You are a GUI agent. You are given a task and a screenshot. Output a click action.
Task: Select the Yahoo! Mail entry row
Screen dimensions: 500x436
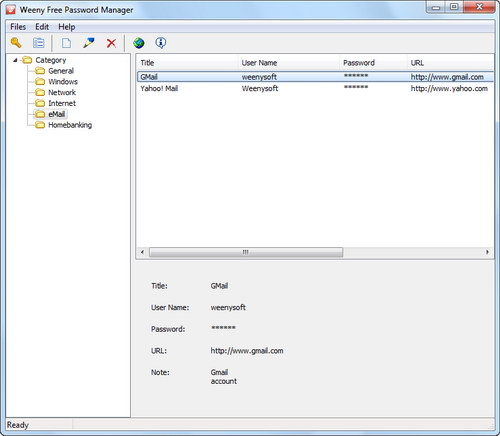pos(315,88)
